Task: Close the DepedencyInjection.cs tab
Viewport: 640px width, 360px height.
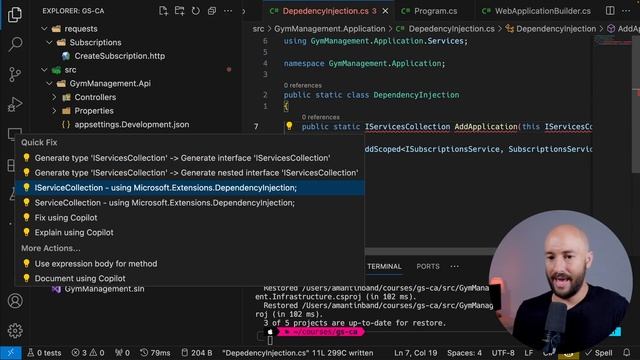Action: tap(385, 11)
